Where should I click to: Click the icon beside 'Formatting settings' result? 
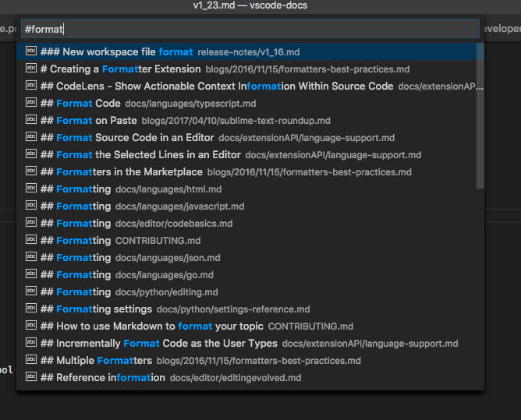31,309
